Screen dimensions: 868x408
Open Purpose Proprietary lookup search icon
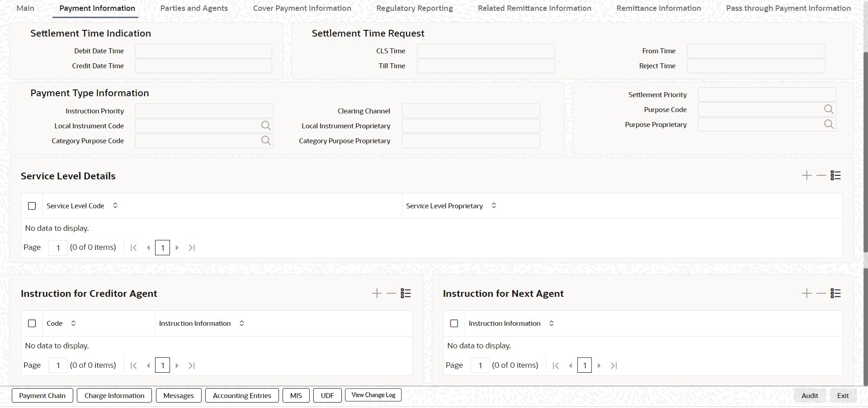[829, 124]
